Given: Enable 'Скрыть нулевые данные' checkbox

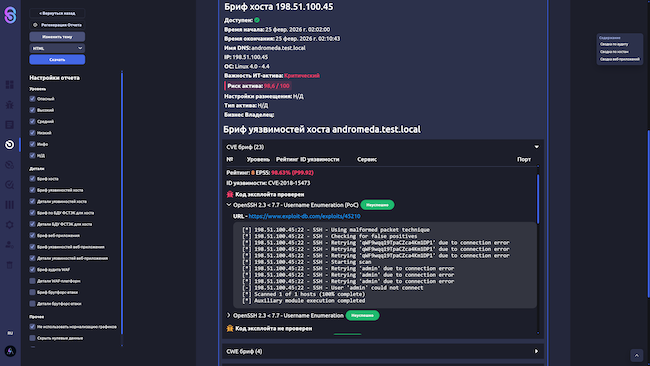Looking at the screenshot, I should (32, 338).
